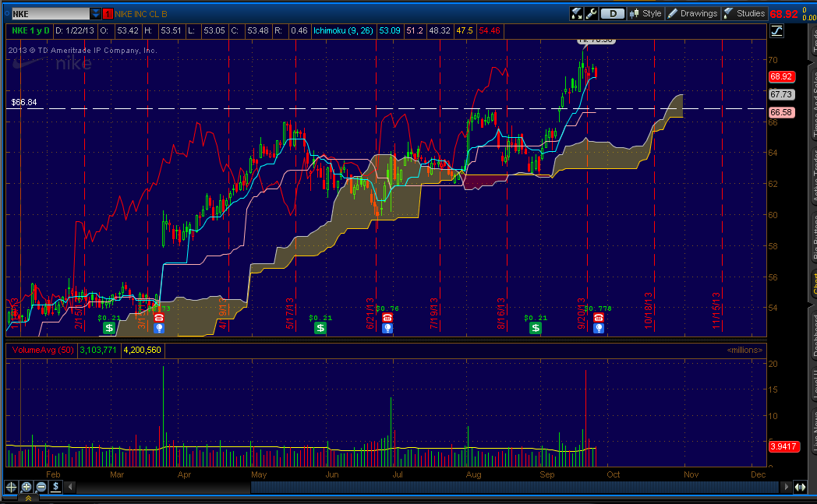Click the August dividend dollar icon
Screen dimensions: 817x504
pyautogui.click(x=535, y=327)
